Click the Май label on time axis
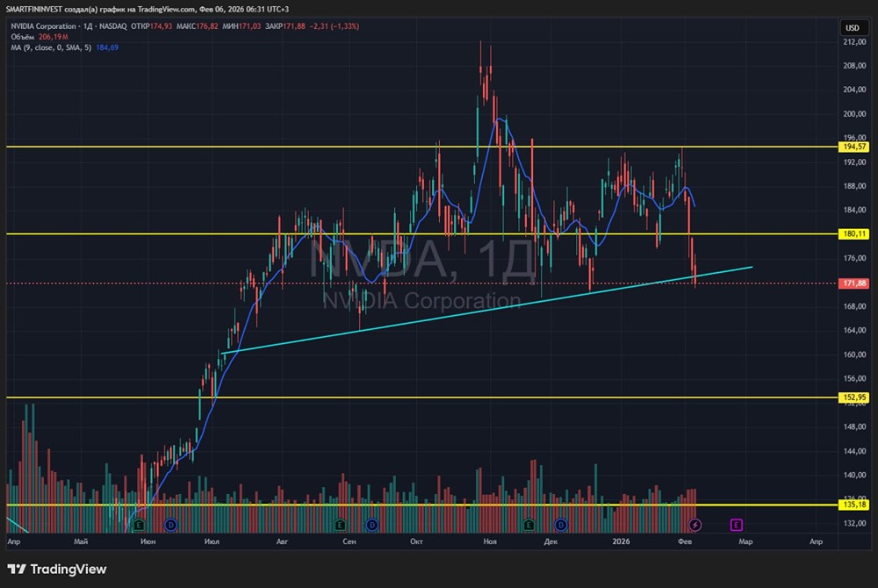Image resolution: width=878 pixels, height=588 pixels. (x=81, y=541)
